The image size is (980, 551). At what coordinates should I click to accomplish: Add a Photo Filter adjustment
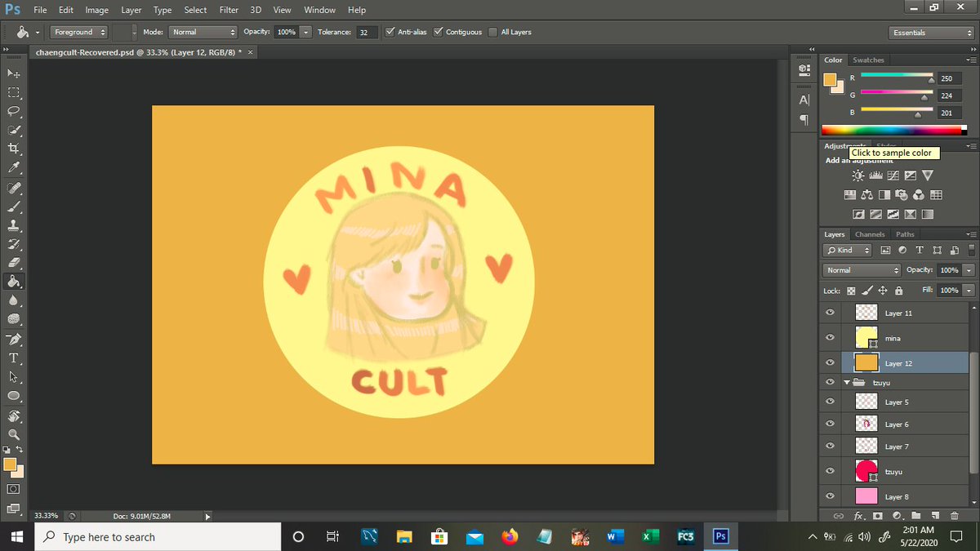click(x=901, y=194)
